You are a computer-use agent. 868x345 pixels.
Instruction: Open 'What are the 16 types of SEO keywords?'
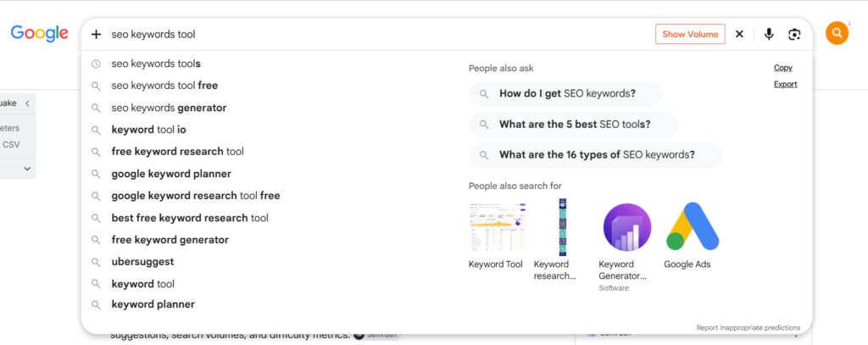click(596, 155)
